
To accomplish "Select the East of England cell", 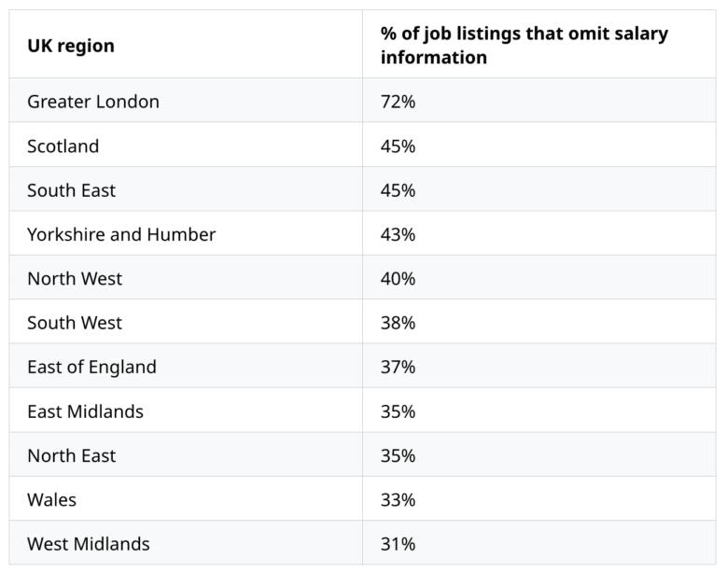I will (x=91, y=368).
